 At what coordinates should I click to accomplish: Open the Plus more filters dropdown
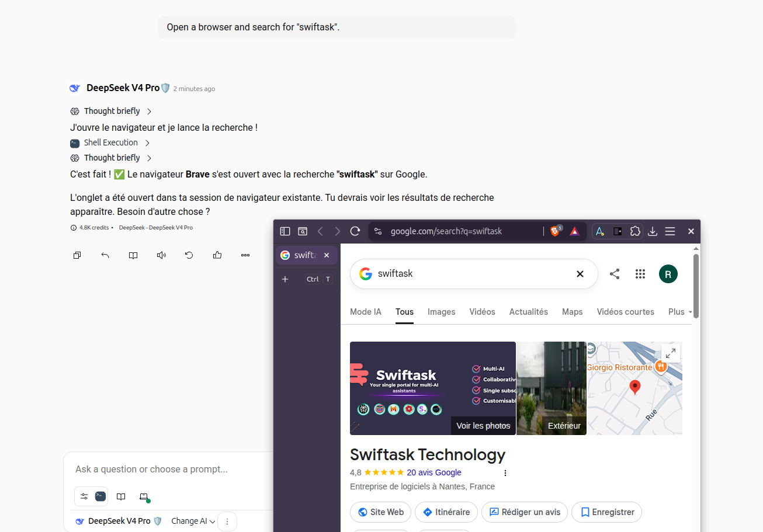pyautogui.click(x=680, y=312)
